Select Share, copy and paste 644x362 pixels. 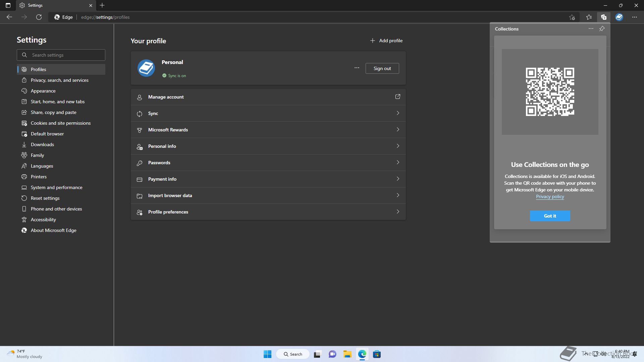coord(61,112)
